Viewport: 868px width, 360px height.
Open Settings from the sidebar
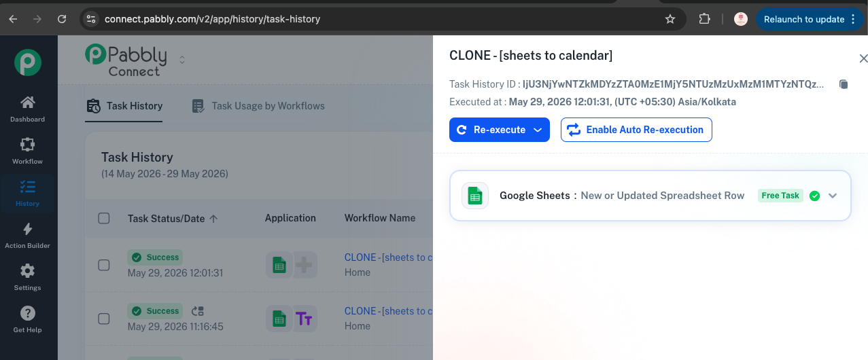point(28,278)
